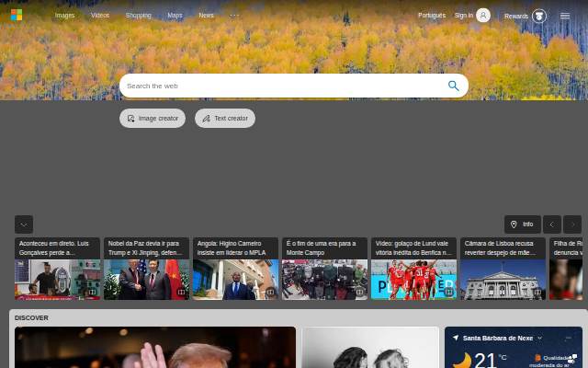
Task: Open weather card more options ellipsis
Action: tap(568, 338)
